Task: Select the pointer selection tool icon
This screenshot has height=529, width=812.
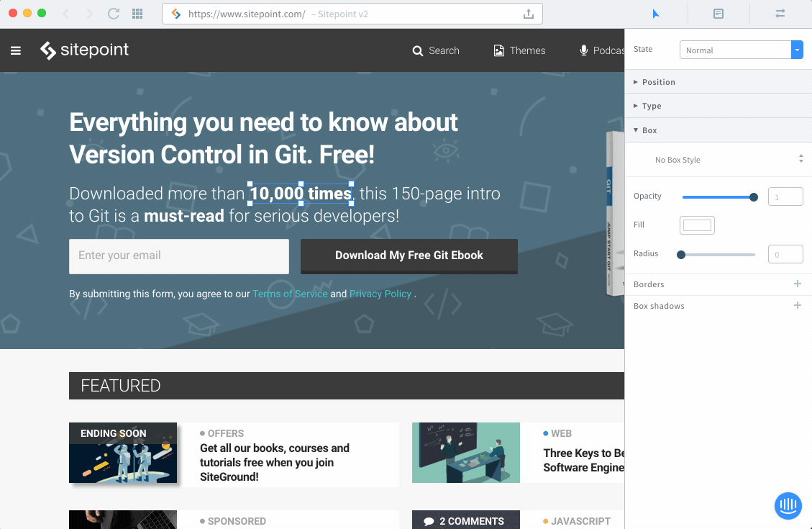Action: [656, 14]
